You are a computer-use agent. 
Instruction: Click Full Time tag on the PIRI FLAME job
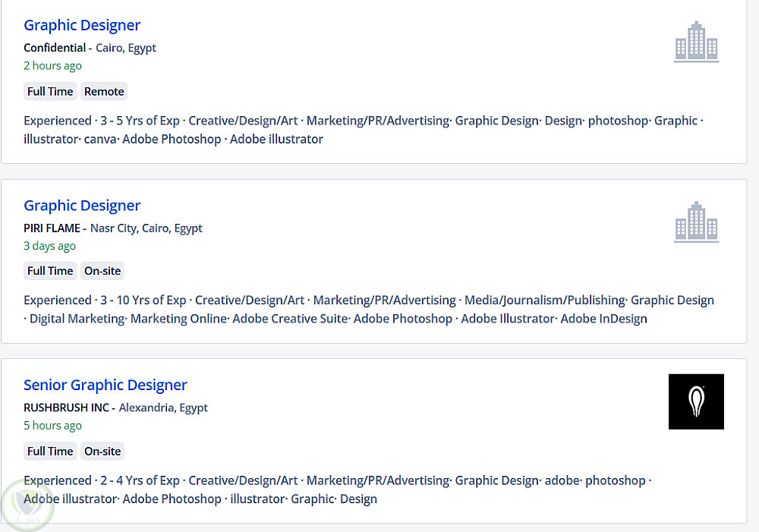click(x=50, y=271)
